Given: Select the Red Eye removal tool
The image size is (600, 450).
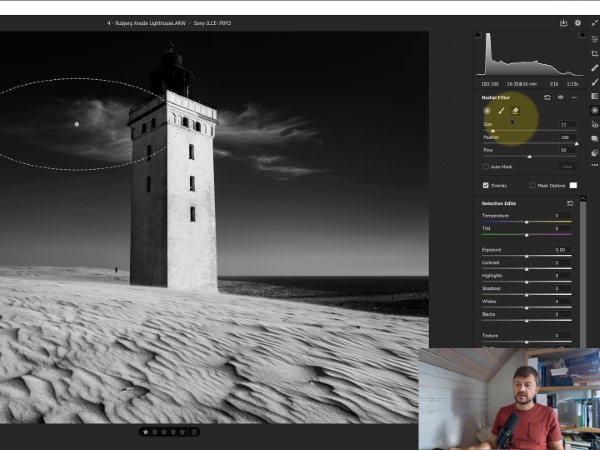Looking at the screenshot, I should (x=595, y=124).
